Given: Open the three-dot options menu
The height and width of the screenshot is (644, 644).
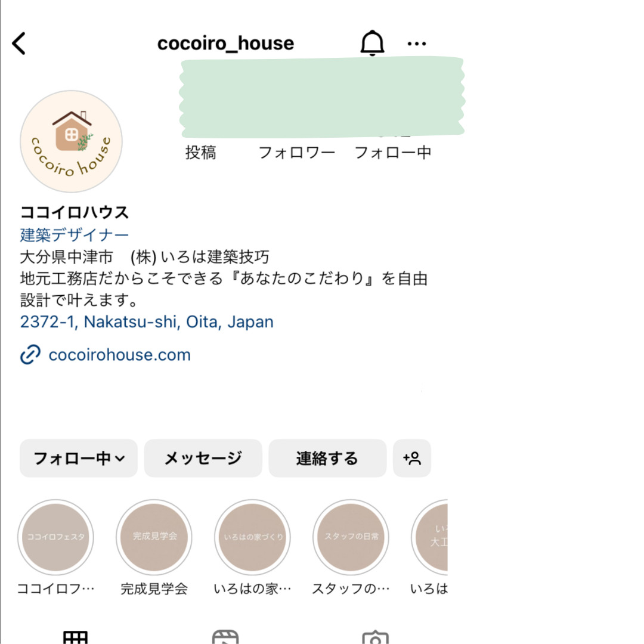Looking at the screenshot, I should [x=416, y=42].
